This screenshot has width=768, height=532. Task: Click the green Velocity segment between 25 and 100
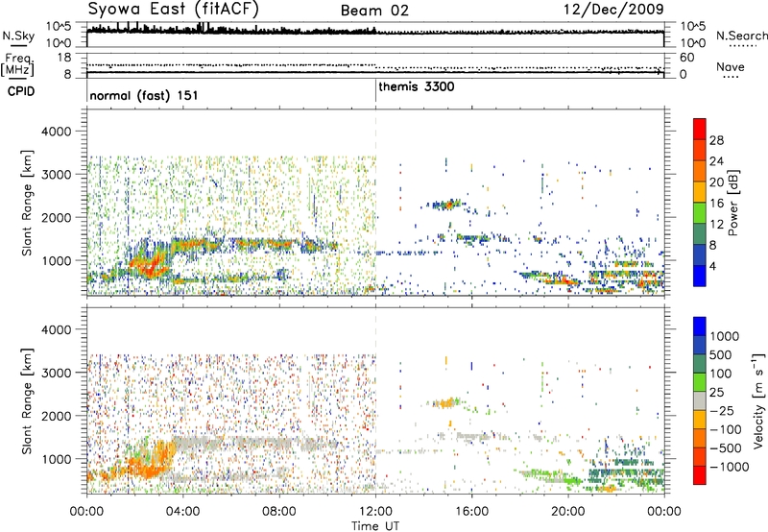coord(700,382)
